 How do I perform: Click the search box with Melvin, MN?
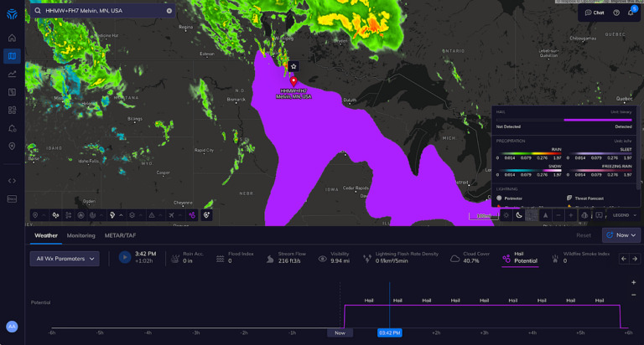pyautogui.click(x=102, y=11)
